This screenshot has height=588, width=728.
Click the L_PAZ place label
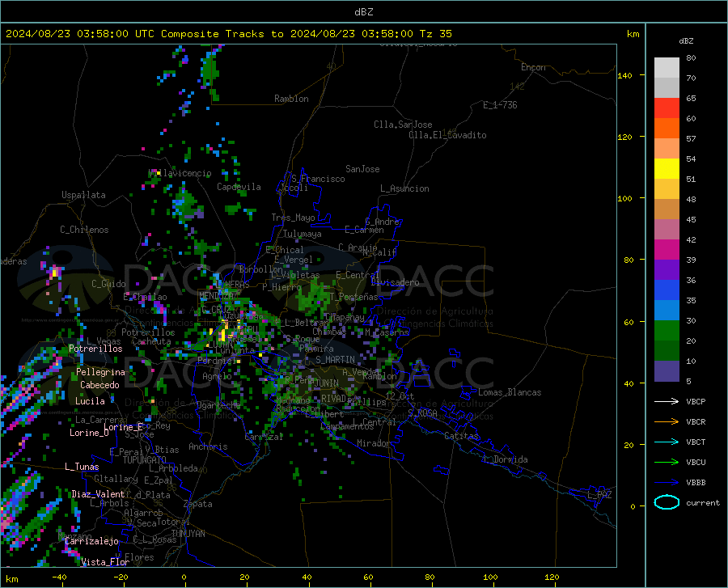(599, 495)
